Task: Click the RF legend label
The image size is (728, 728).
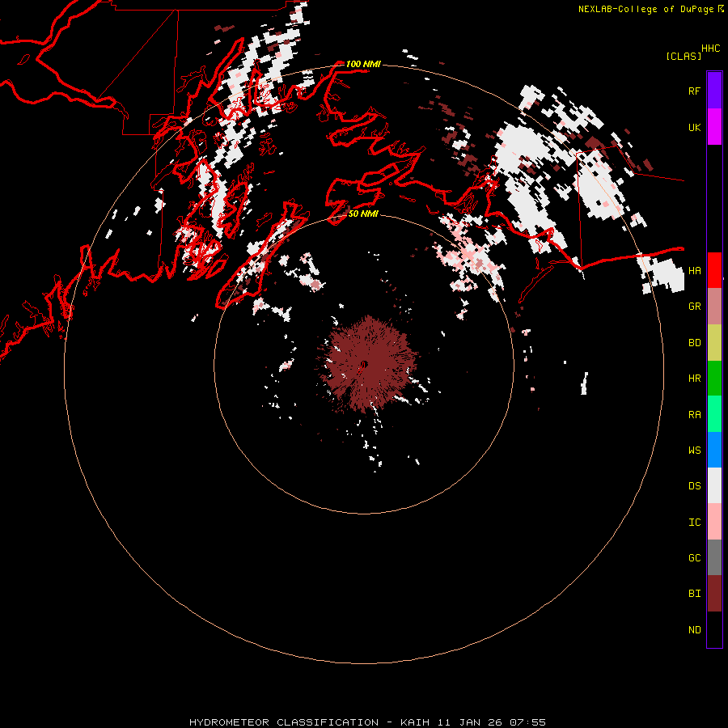Action: (694, 91)
